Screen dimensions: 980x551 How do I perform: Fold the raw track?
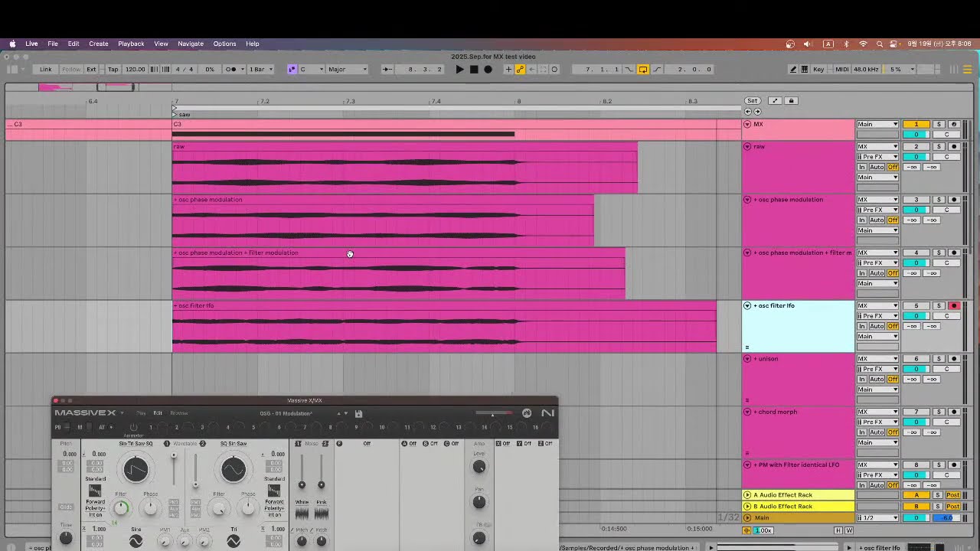point(747,146)
